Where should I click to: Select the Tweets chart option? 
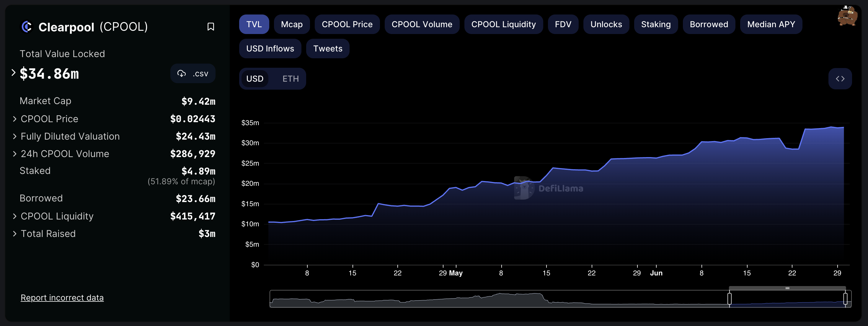[x=327, y=49]
